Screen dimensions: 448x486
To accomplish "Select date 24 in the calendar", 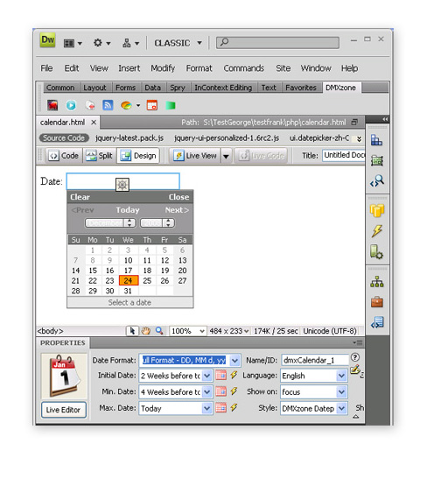I will point(128,280).
